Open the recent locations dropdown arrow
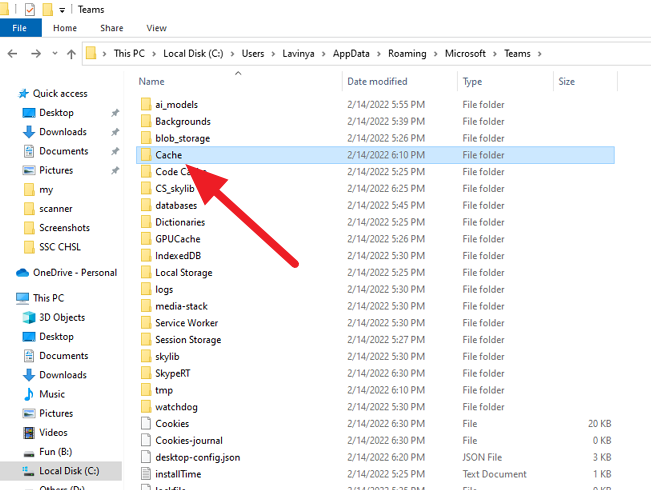Image resolution: width=651 pixels, height=490 pixels. 55,54
